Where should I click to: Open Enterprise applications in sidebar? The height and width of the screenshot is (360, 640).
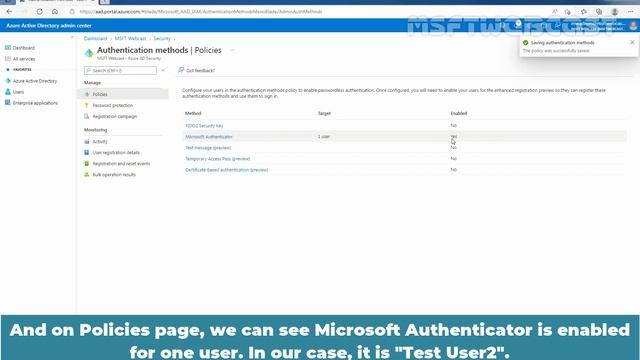pyautogui.click(x=35, y=103)
